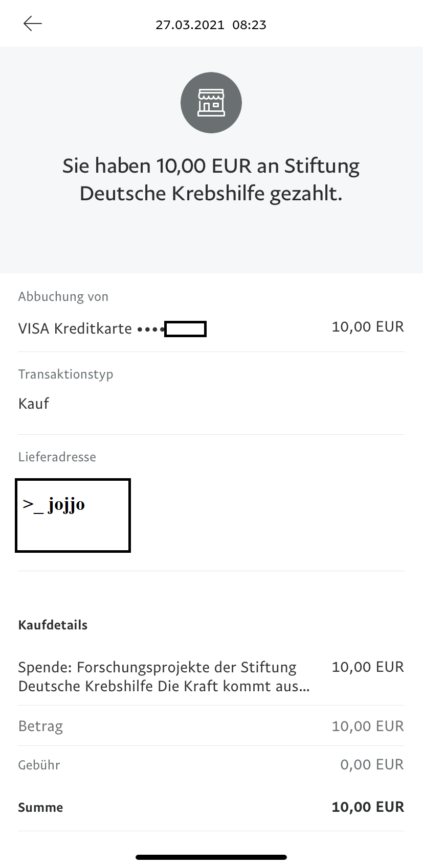Image resolution: width=423 pixels, height=868 pixels.
Task: Tap the Stiftung Deutsche Krebshilfe payment headline
Action: pos(211,180)
